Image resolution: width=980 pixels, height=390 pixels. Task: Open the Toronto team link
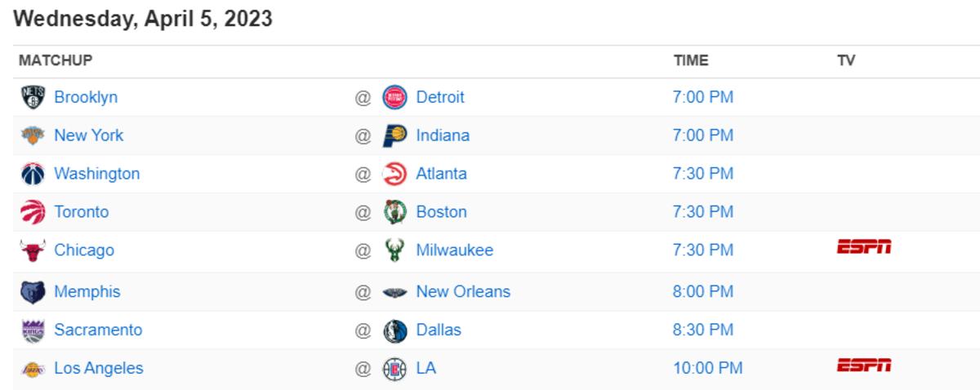(x=81, y=212)
